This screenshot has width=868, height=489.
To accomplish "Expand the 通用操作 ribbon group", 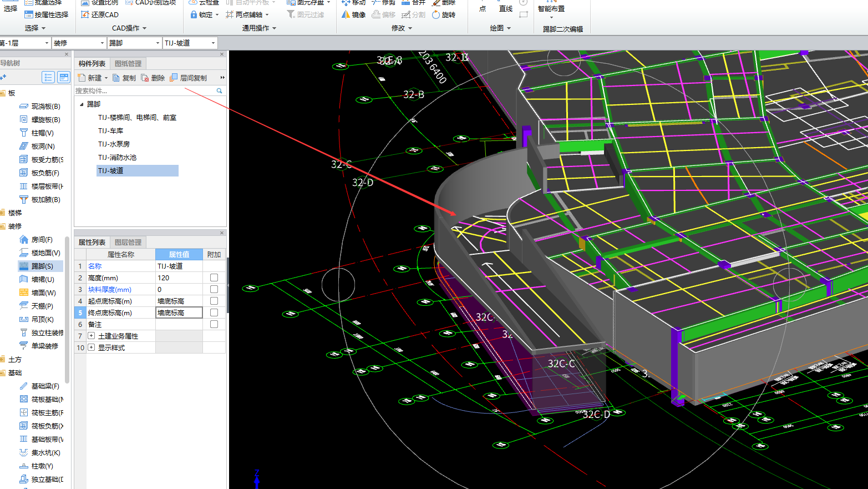I will pos(259,28).
